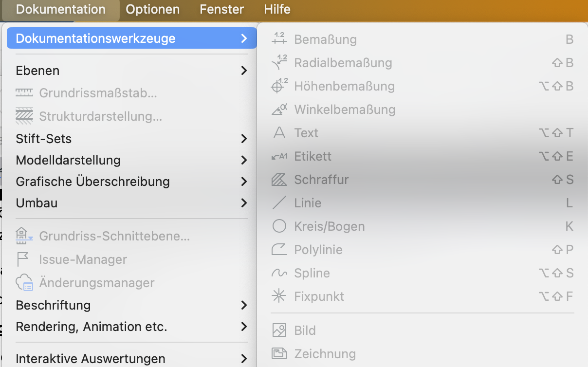Expand the Ebenen submenu arrow

click(244, 71)
